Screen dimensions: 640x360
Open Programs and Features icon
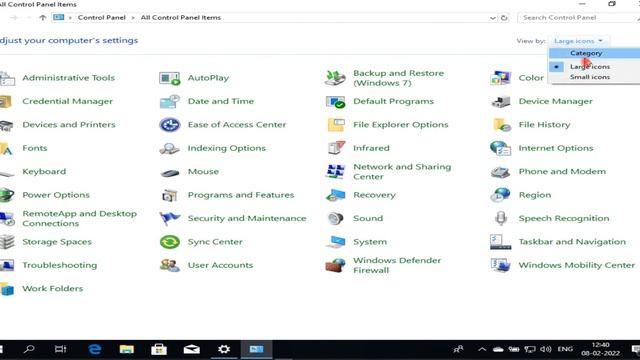[x=169, y=196]
